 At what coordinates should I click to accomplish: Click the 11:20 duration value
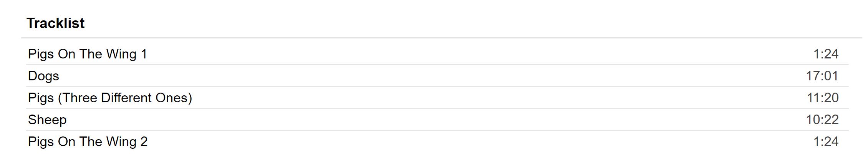[823, 98]
